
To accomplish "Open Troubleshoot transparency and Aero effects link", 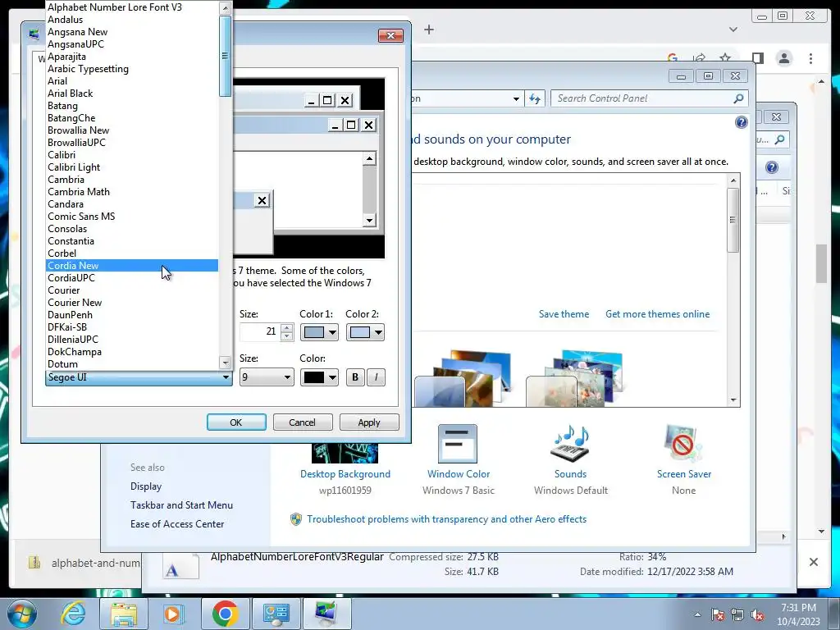I will pos(446,519).
